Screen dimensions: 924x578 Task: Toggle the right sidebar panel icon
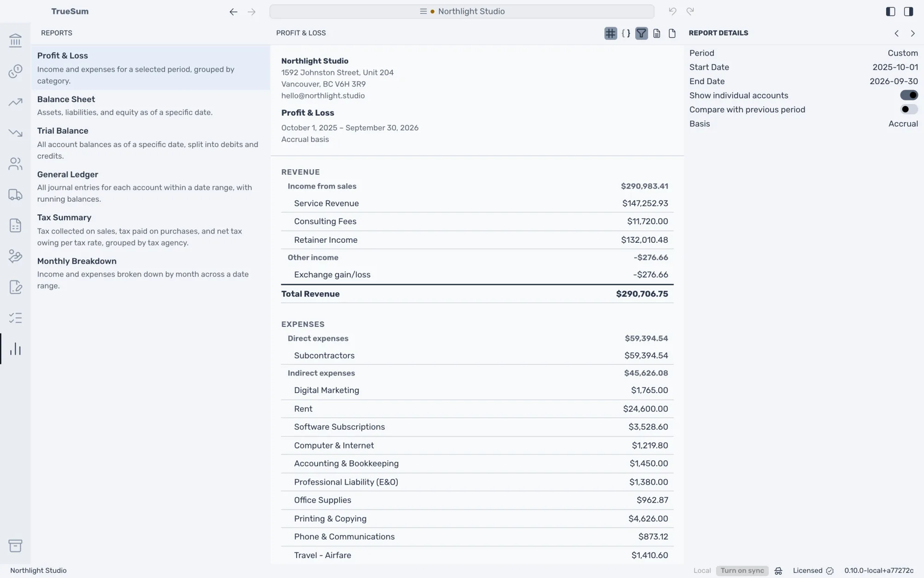coord(908,12)
